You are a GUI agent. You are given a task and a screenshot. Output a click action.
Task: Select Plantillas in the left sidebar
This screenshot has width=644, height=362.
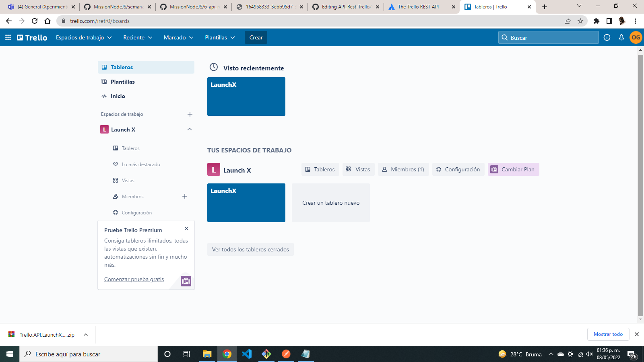[x=146, y=82]
